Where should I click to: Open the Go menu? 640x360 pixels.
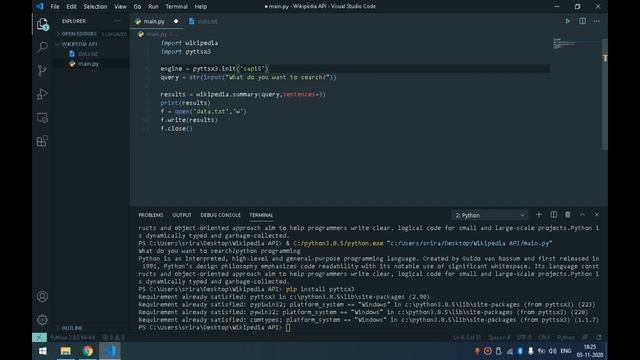click(x=137, y=7)
